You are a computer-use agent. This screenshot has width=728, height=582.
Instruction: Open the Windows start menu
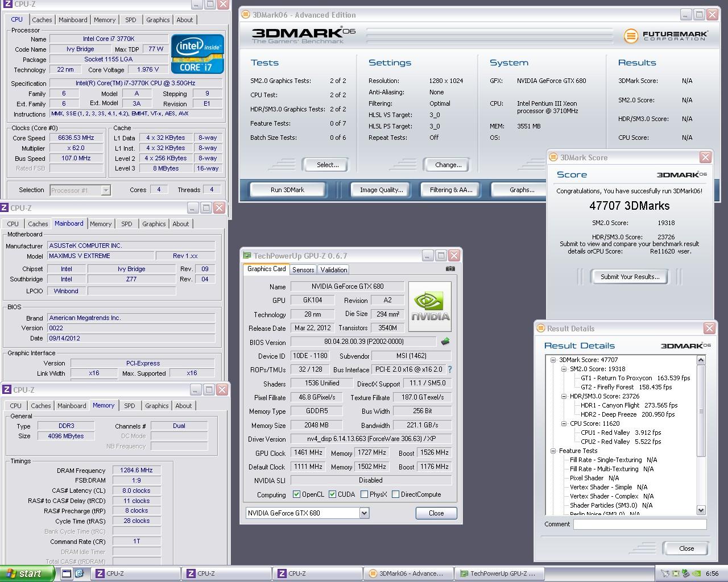27,573
